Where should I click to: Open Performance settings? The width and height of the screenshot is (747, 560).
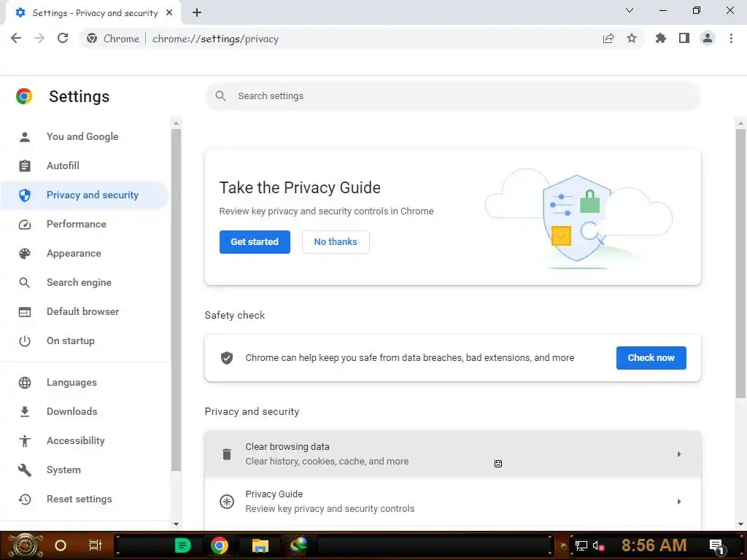pos(85,225)
